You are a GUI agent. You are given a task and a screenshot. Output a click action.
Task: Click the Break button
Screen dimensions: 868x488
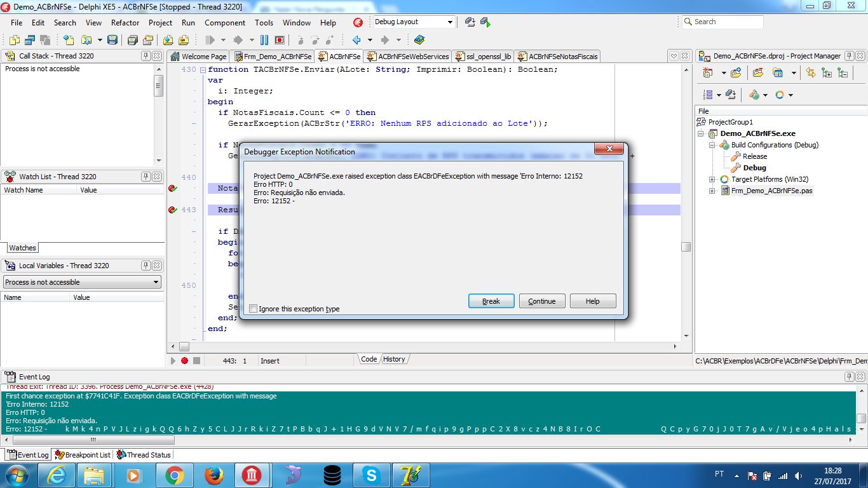(x=491, y=301)
